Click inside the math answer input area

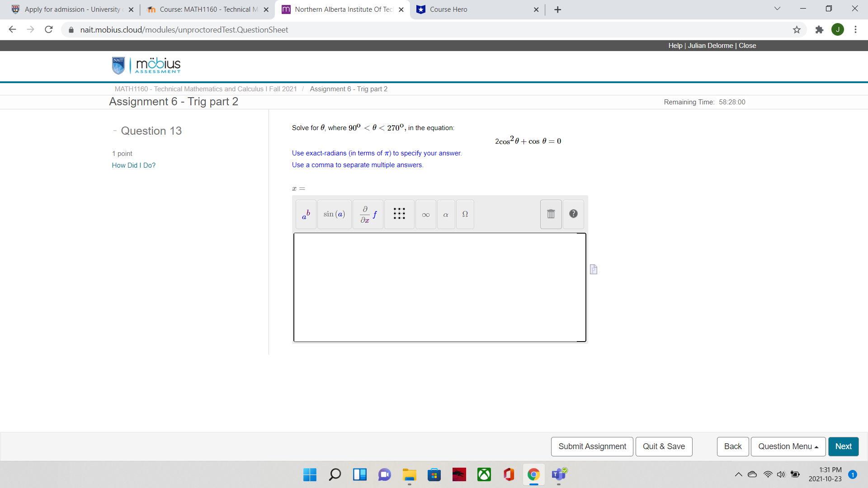439,287
